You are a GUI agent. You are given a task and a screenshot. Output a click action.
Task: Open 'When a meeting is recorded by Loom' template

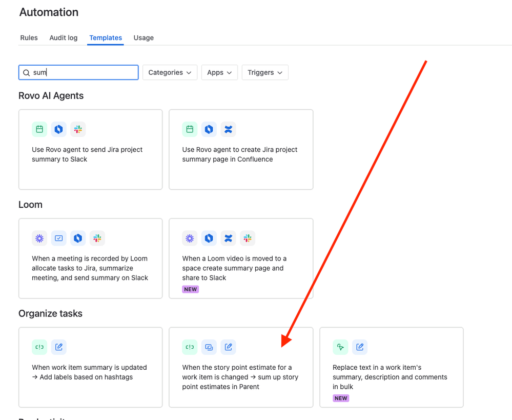[90, 258]
